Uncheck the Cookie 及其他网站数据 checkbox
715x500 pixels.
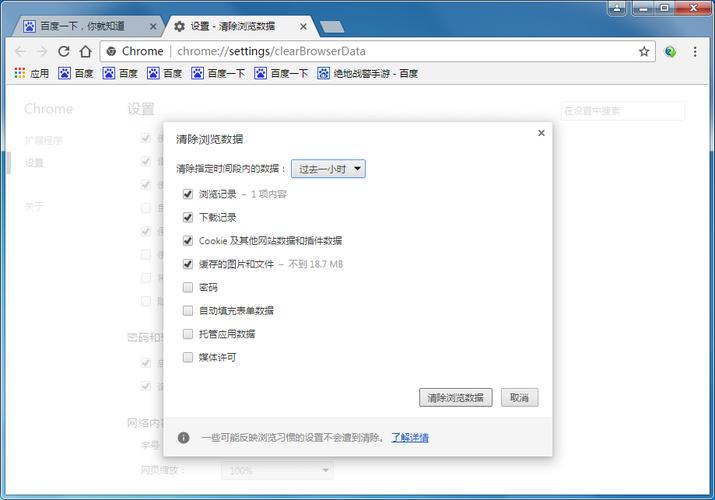188,241
